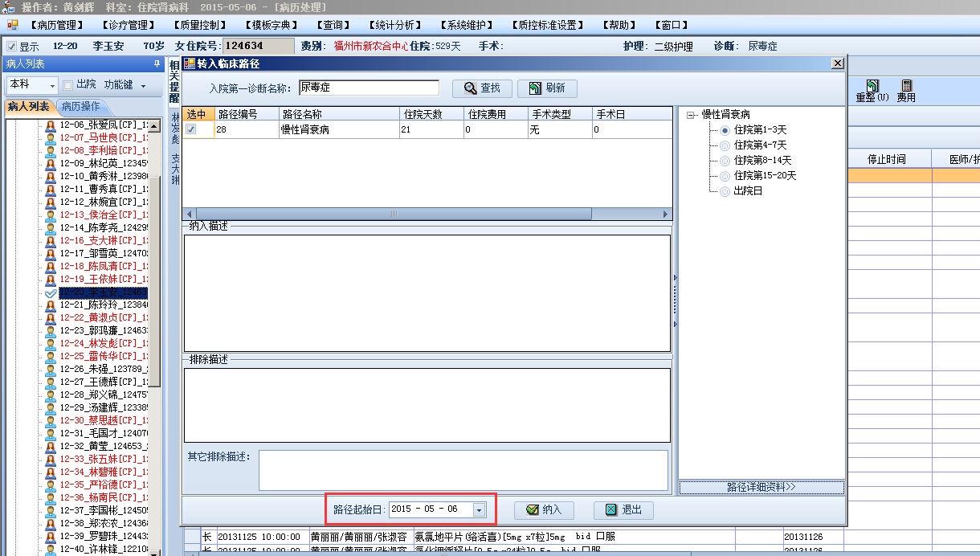The width and height of the screenshot is (980, 556).
Task: Open the 模板字典 menu
Action: pos(270,25)
